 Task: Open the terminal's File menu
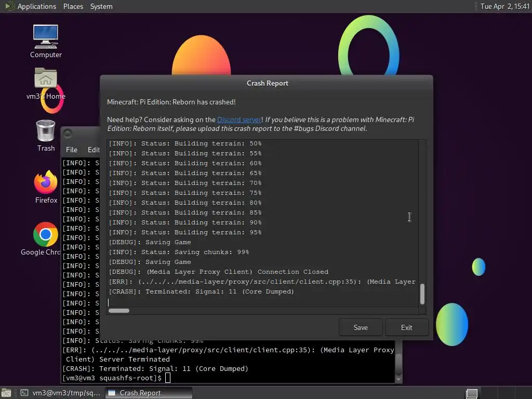(x=72, y=150)
